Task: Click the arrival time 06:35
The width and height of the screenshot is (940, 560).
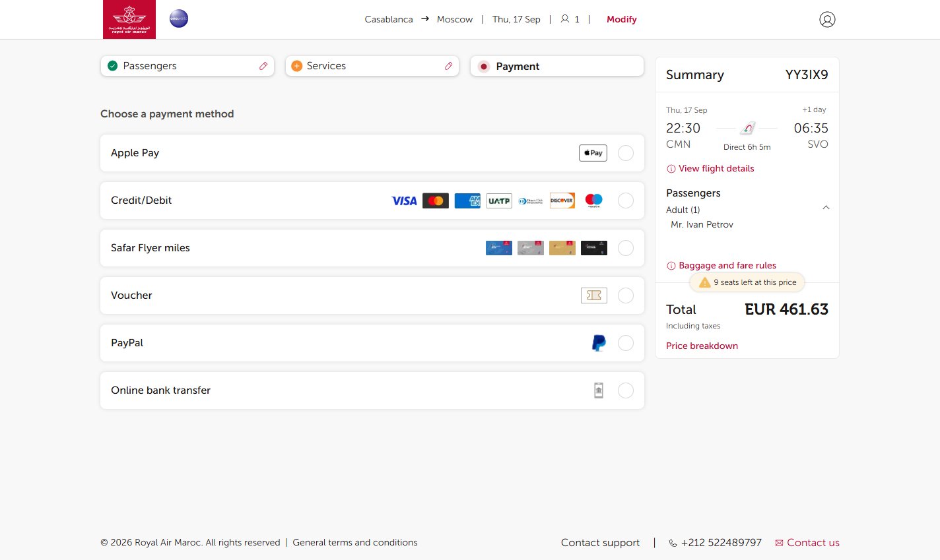Action: (x=811, y=128)
